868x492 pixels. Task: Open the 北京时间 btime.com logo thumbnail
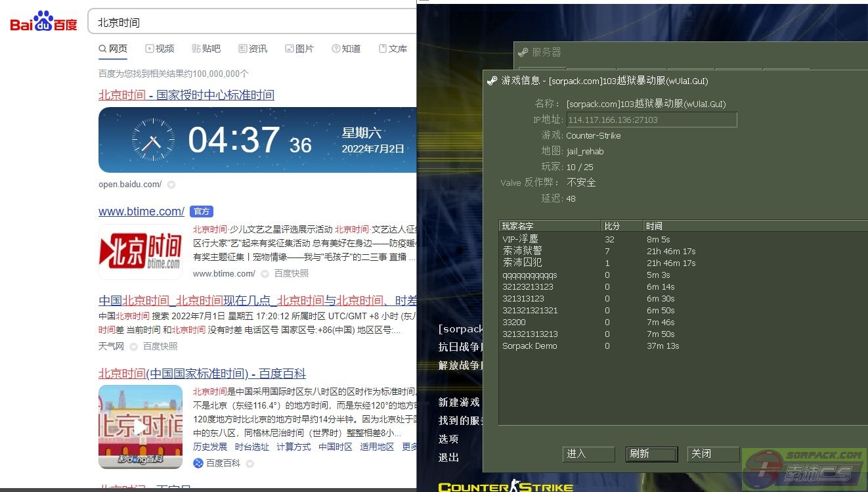pos(141,252)
